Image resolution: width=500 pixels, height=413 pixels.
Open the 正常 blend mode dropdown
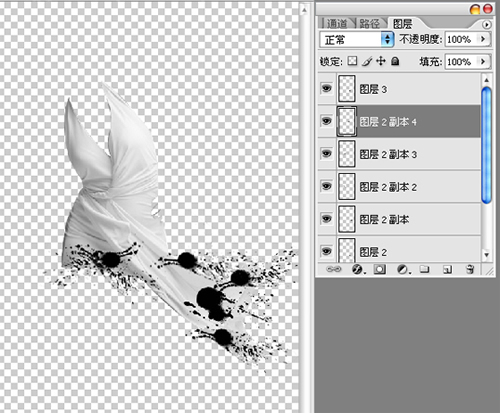pos(357,39)
